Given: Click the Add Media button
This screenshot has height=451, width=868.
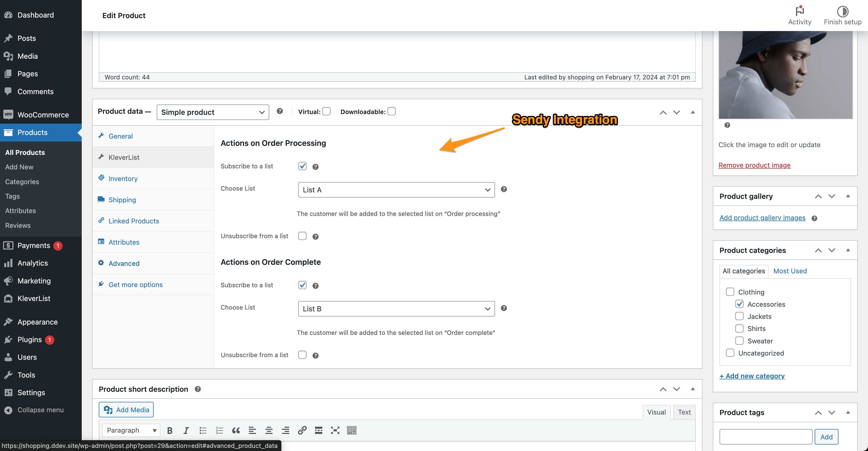Looking at the screenshot, I should point(126,410).
